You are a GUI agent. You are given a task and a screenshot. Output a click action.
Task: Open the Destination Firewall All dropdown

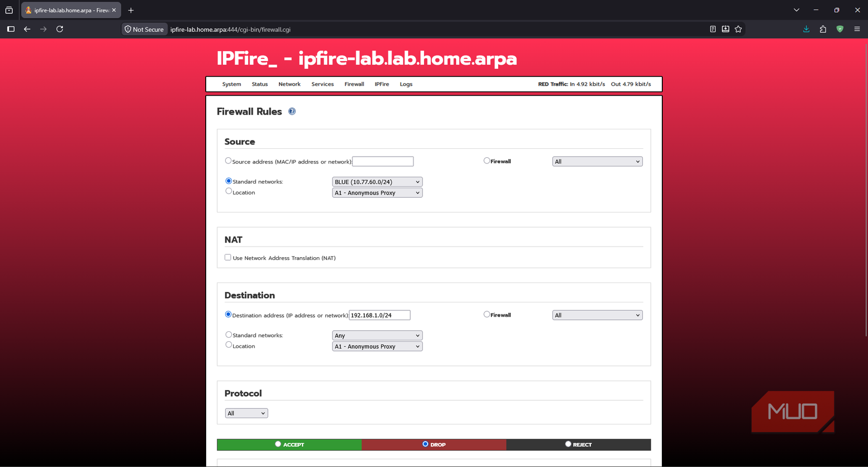pos(597,316)
